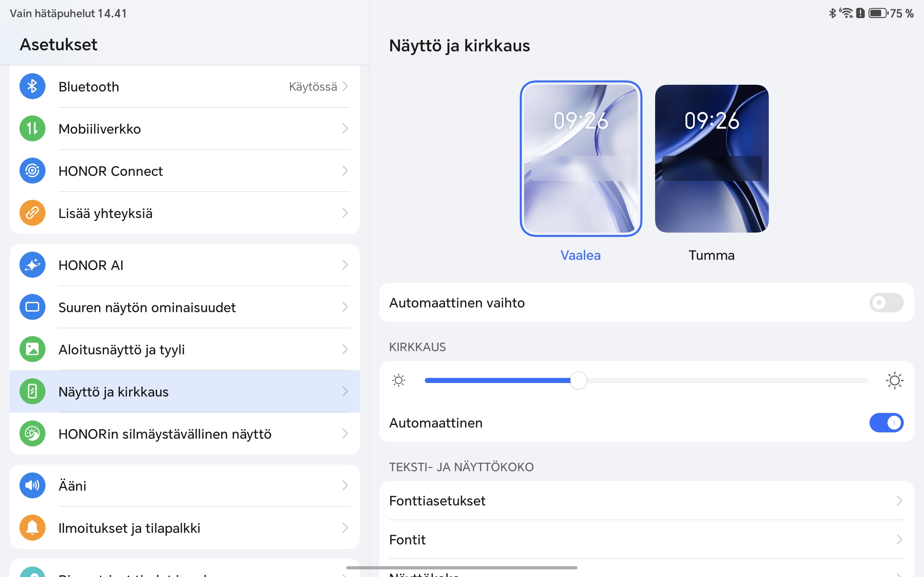Enable the Automaattinen vaihto switch
The height and width of the screenshot is (577, 924).
point(886,303)
